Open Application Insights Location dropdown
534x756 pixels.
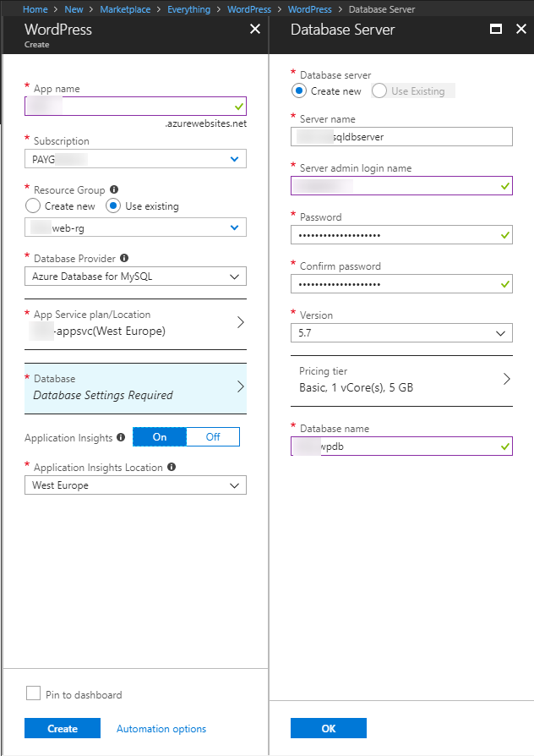tap(135, 485)
